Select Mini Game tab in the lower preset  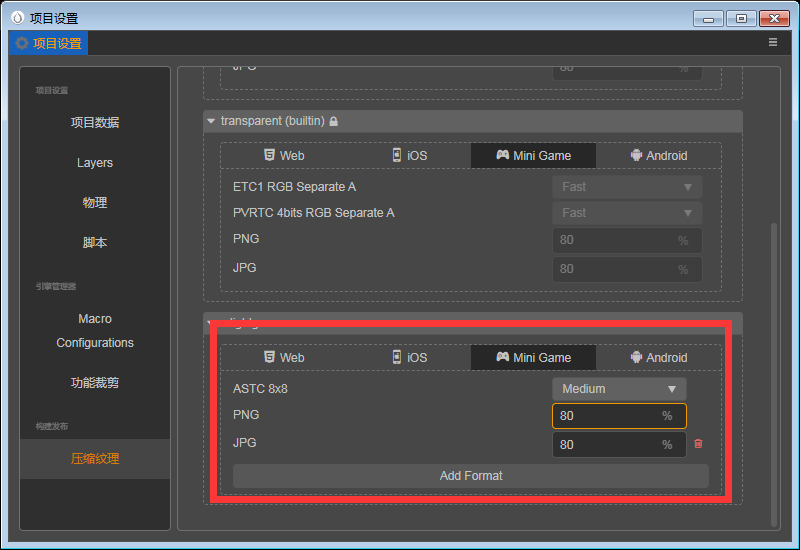[x=534, y=358]
